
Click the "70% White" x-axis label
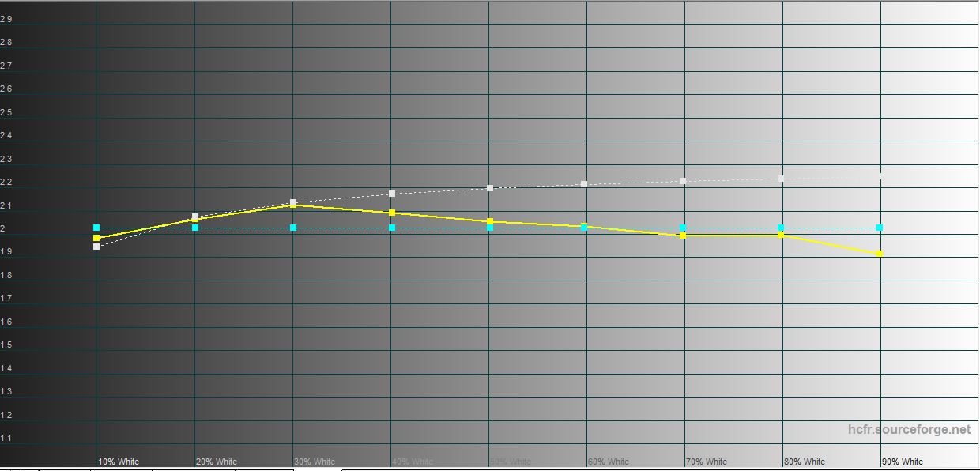click(706, 462)
